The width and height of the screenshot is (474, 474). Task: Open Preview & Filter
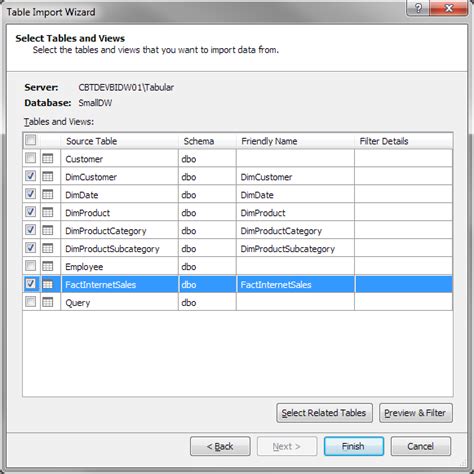416,413
